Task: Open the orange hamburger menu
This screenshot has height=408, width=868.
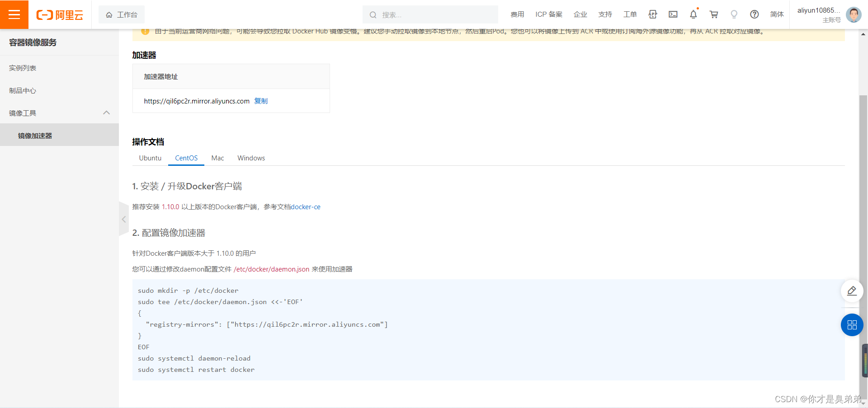Action: pos(14,14)
